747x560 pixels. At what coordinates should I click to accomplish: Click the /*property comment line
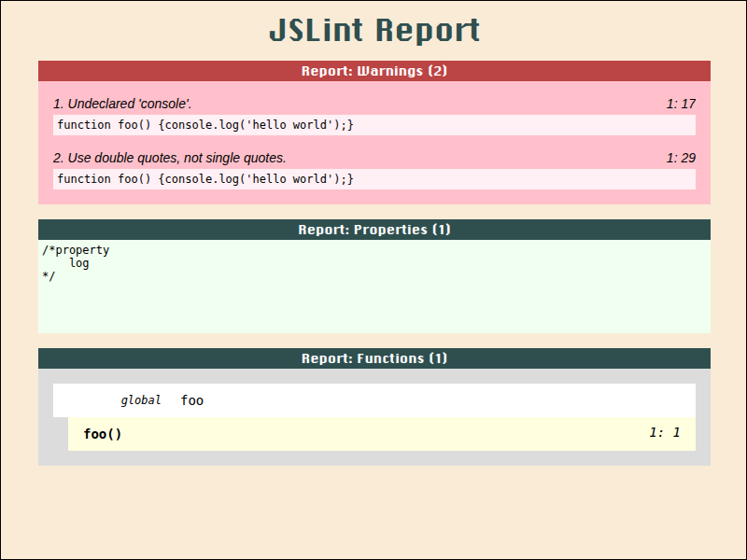76,250
